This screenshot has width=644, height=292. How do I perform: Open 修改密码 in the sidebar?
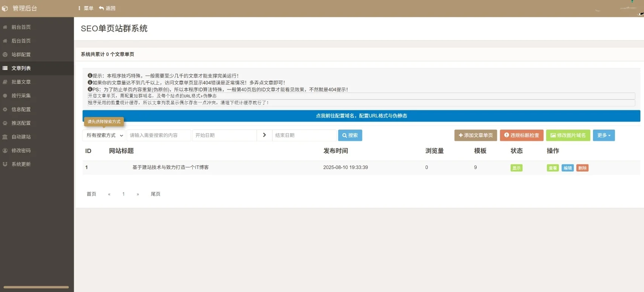21,150
